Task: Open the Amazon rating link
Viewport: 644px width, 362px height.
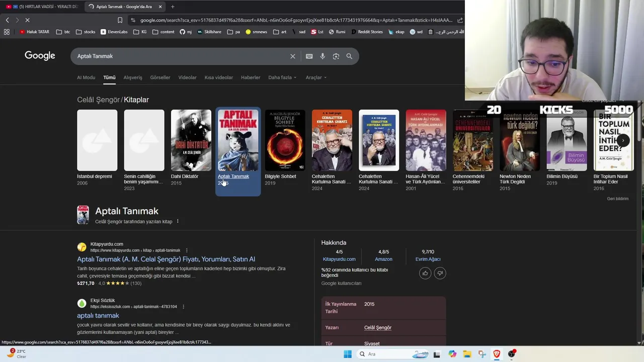Action: coord(383,259)
